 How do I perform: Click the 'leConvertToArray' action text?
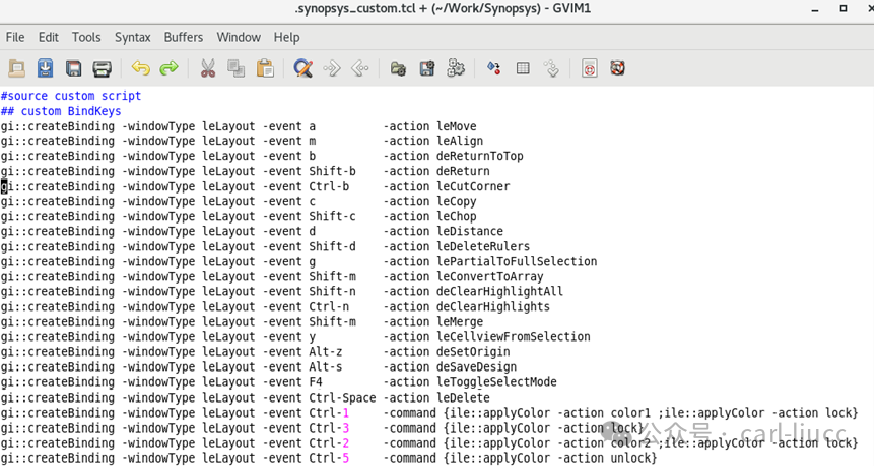point(489,276)
